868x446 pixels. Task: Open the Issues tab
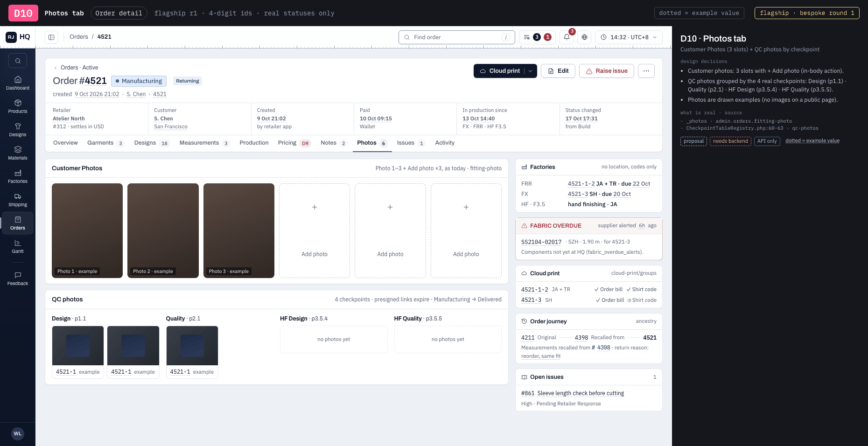point(411,143)
